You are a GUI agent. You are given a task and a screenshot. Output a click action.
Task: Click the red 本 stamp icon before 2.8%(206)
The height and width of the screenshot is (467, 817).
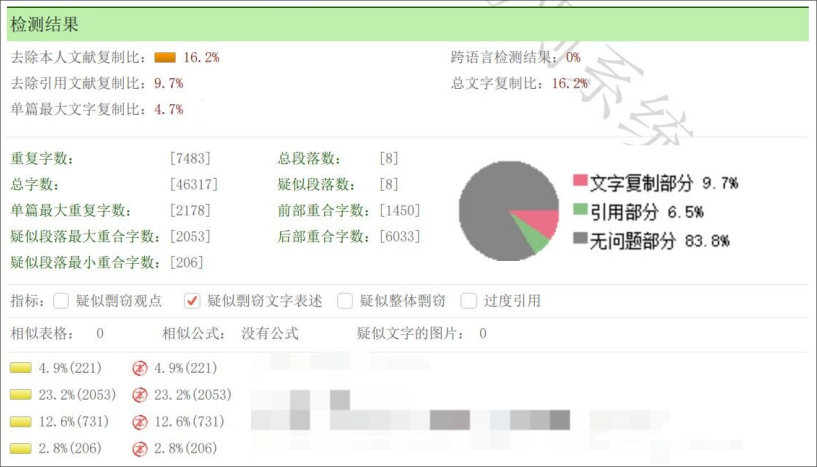pyautogui.click(x=140, y=448)
